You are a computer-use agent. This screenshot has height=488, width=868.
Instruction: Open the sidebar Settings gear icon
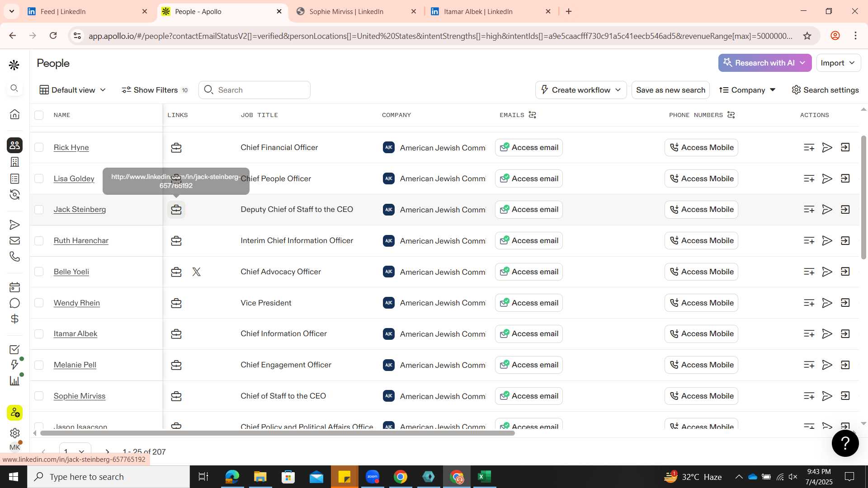pyautogui.click(x=14, y=433)
